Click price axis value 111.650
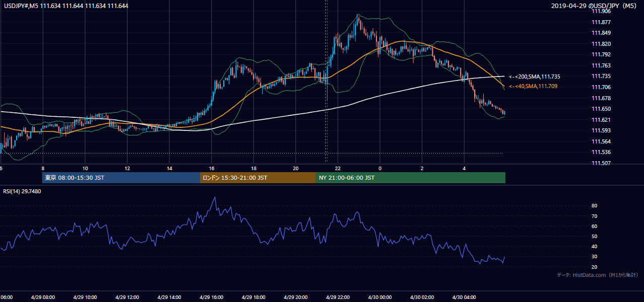The height and width of the screenshot is (302, 644). (x=601, y=109)
